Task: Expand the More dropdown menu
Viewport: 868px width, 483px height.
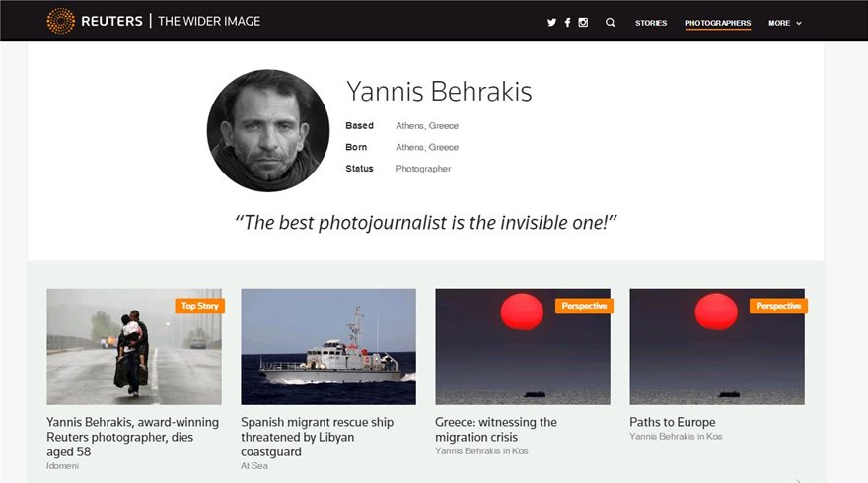Action: [785, 23]
